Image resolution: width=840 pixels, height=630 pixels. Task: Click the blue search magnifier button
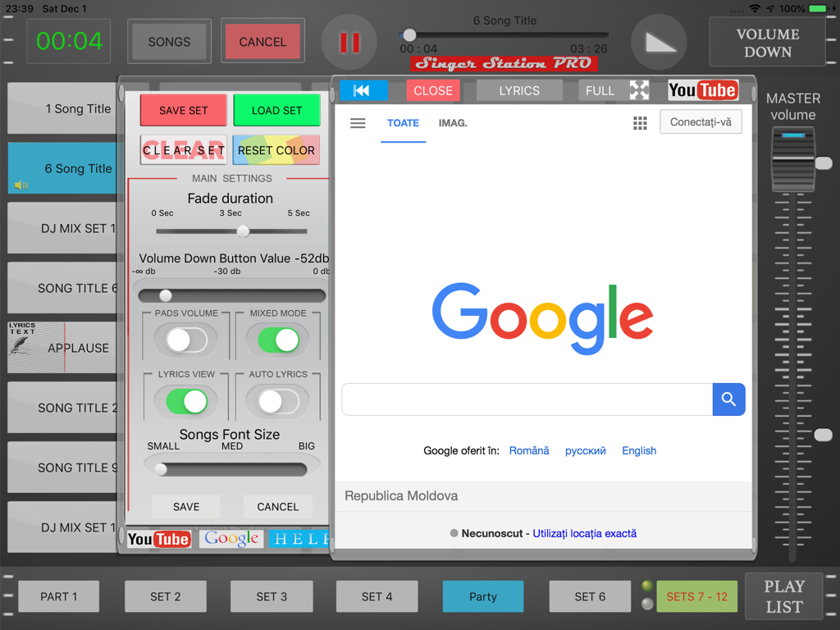coord(728,399)
